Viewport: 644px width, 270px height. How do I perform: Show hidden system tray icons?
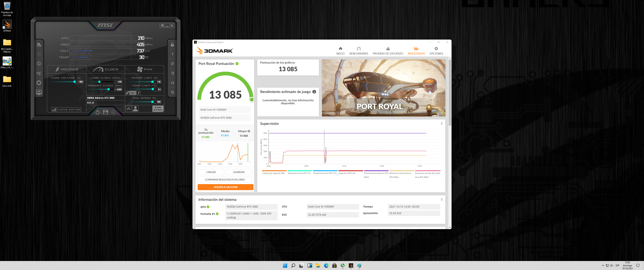603,265
